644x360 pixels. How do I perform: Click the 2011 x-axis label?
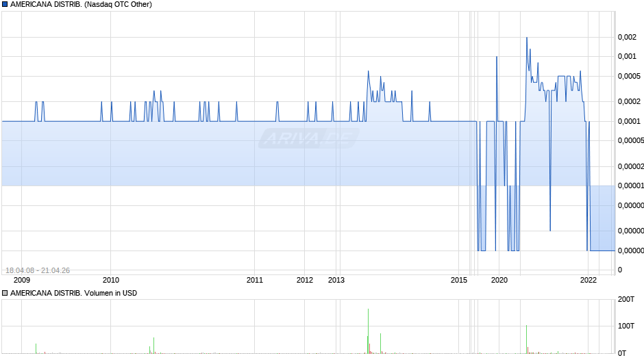(x=255, y=280)
